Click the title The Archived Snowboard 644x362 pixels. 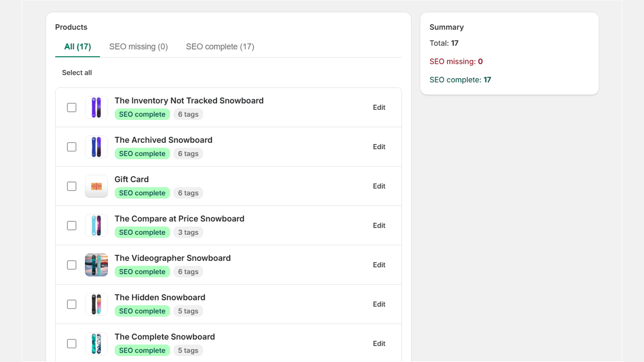pos(163,140)
